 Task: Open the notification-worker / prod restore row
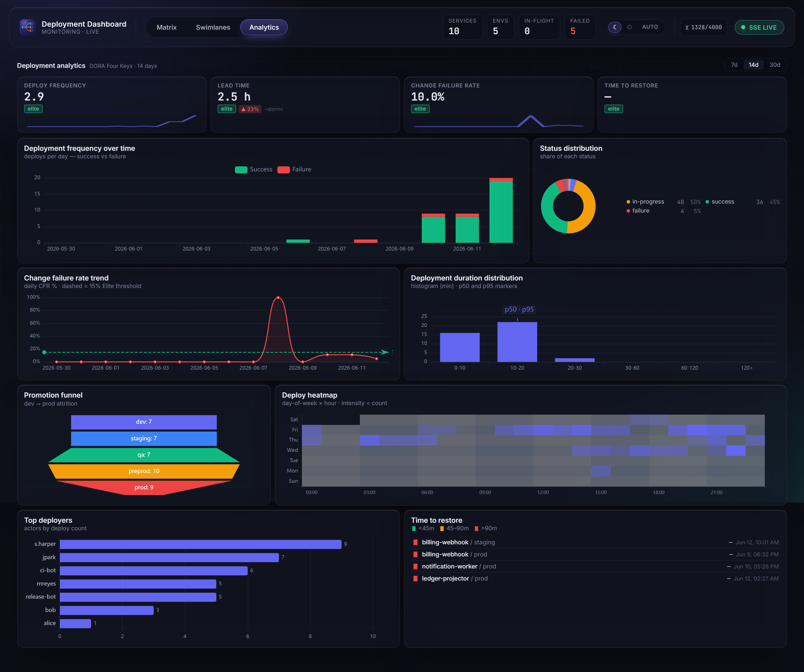[x=595, y=566]
